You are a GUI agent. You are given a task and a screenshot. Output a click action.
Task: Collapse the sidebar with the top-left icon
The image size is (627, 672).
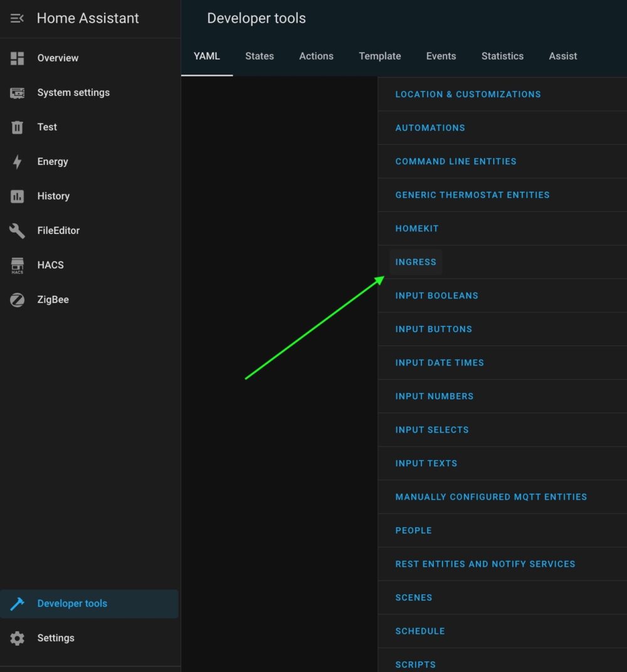(16, 18)
